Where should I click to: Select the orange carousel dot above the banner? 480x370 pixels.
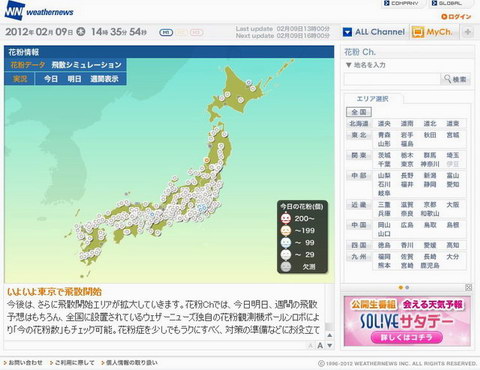click(x=401, y=287)
